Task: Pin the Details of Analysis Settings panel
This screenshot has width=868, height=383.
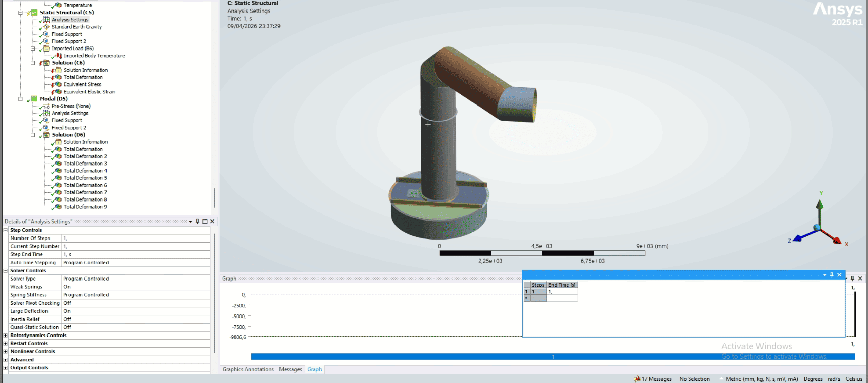Action: click(197, 222)
